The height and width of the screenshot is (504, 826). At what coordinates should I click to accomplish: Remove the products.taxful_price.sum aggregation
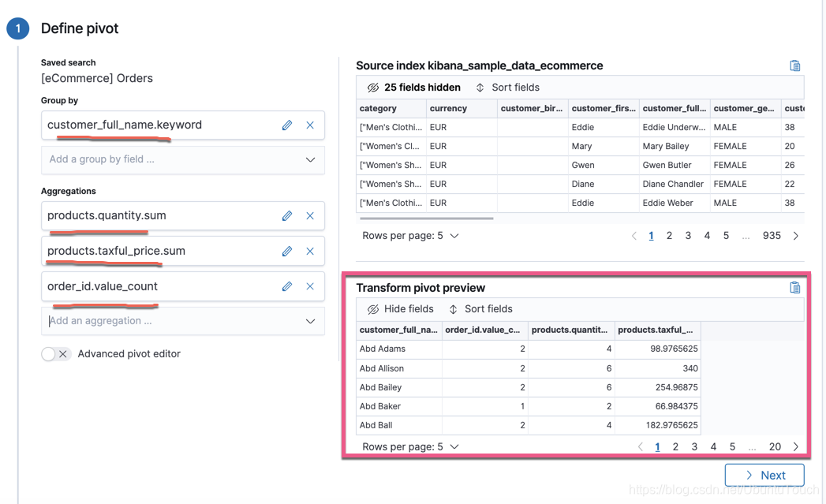pyautogui.click(x=309, y=251)
